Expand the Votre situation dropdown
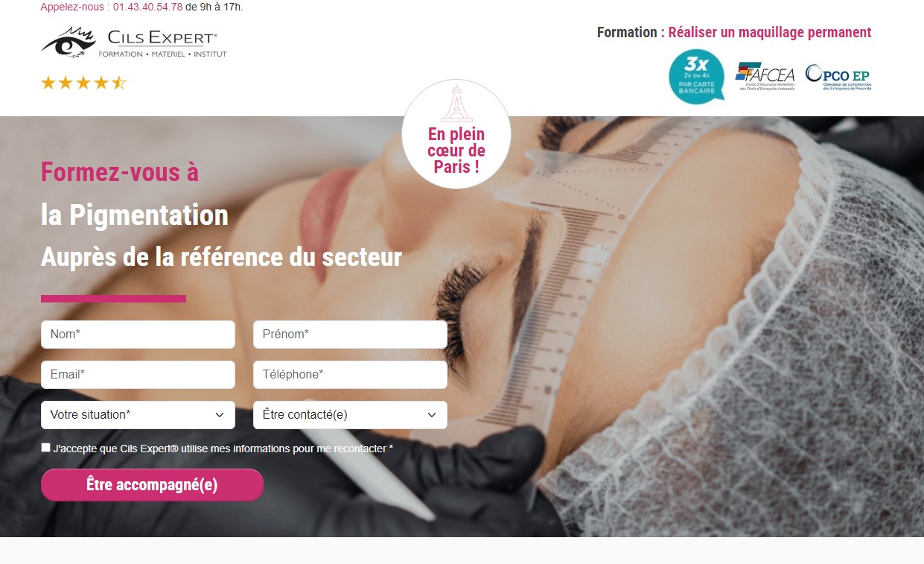The image size is (924, 564). 138,415
